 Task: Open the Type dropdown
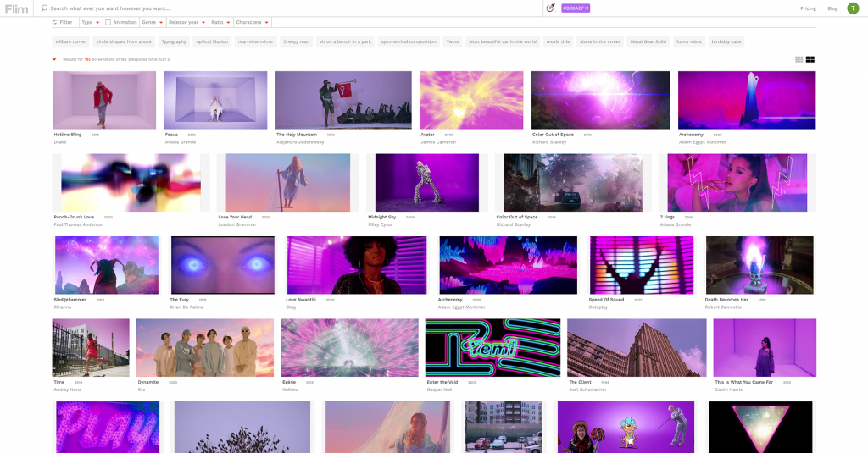coord(90,23)
